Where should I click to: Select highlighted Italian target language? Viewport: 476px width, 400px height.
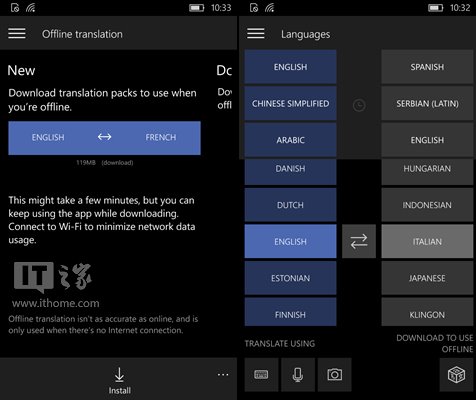(x=427, y=241)
